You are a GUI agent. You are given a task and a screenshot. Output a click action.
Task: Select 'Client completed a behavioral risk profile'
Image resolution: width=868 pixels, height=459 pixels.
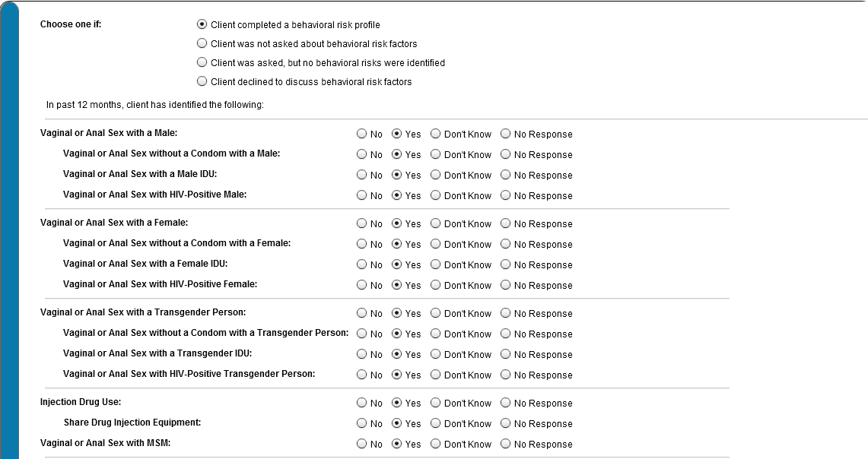pyautogui.click(x=202, y=24)
